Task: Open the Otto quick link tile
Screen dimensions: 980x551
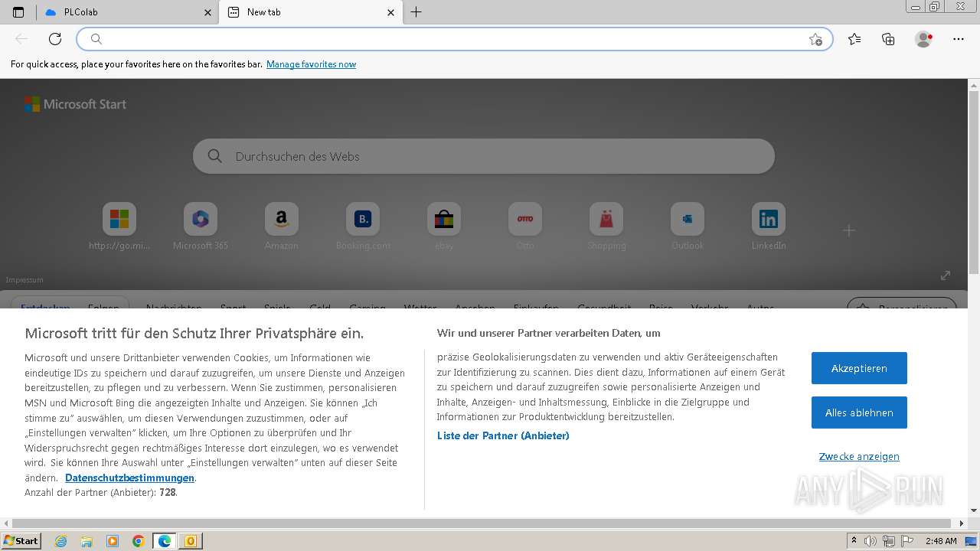Action: click(525, 227)
